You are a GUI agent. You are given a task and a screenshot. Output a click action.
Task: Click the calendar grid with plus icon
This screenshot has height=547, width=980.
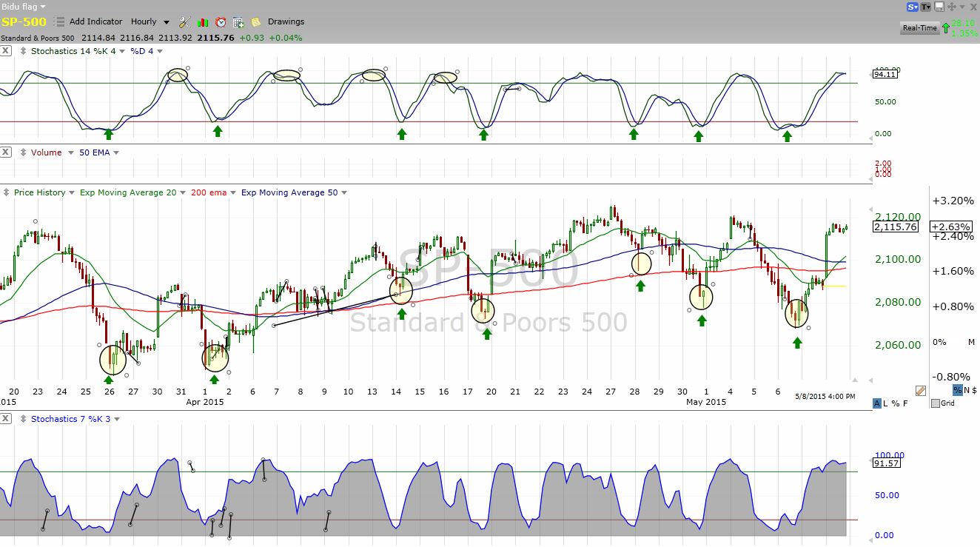(238, 22)
